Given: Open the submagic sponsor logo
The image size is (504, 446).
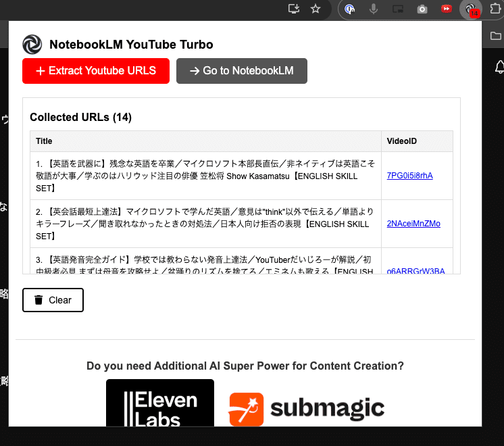Looking at the screenshot, I should [x=307, y=408].
